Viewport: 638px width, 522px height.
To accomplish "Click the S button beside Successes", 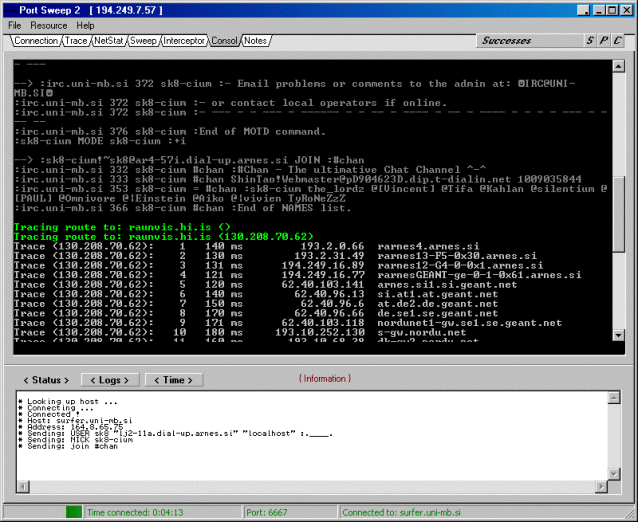I will pyautogui.click(x=590, y=41).
